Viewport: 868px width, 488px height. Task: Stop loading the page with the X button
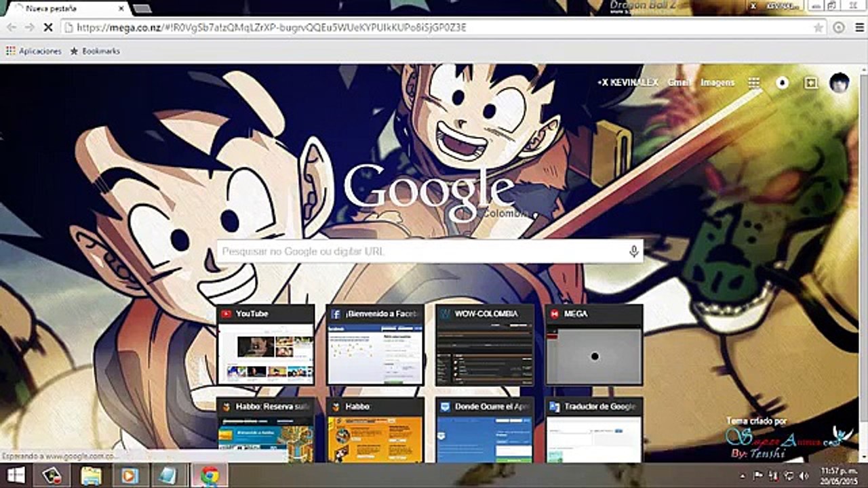coord(50,27)
